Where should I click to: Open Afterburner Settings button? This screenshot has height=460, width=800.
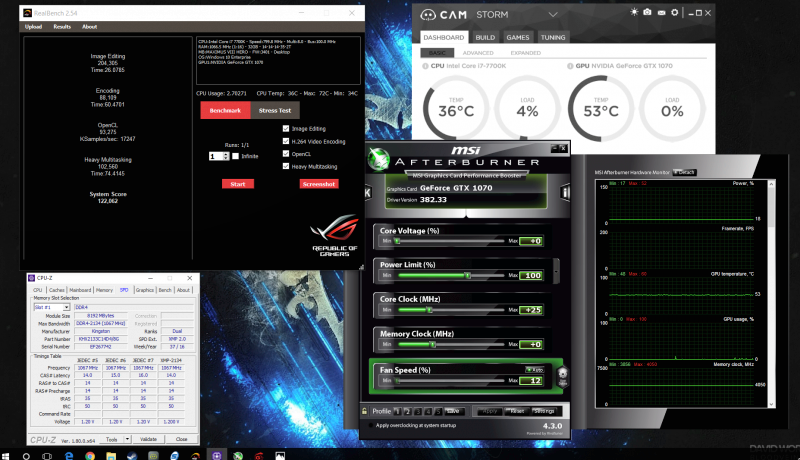(544, 411)
